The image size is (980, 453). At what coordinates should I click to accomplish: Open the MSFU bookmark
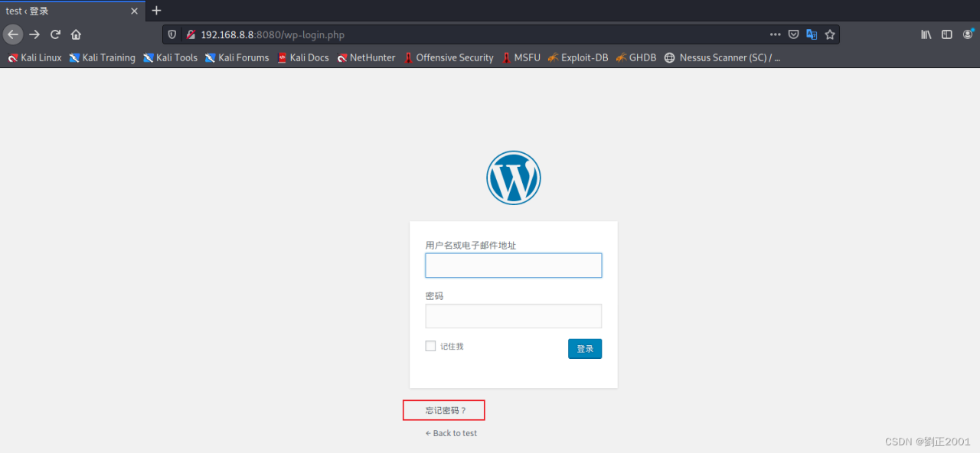[x=521, y=57]
